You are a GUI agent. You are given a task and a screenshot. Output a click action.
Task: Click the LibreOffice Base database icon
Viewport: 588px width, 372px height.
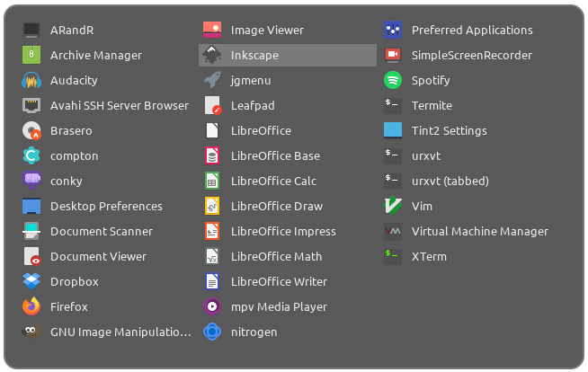point(212,155)
